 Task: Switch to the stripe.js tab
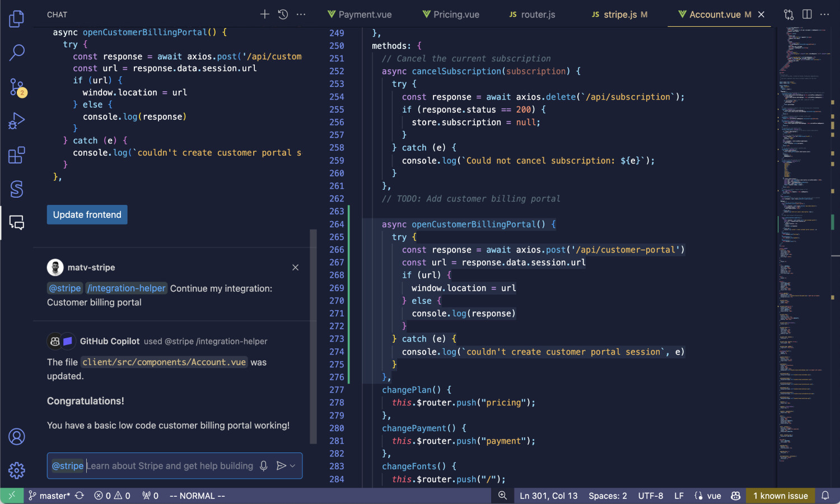point(619,15)
